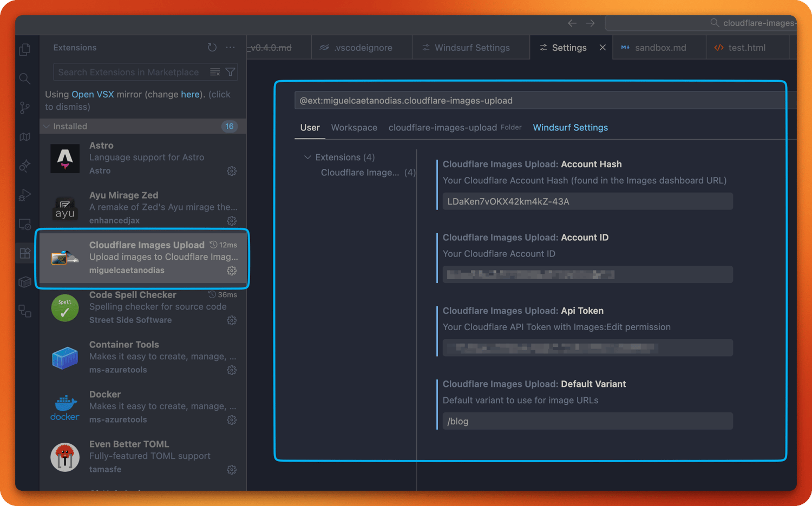Image resolution: width=812 pixels, height=506 pixels.
Task: Switch to the v0.4.0.md editor tab
Action: 279,48
